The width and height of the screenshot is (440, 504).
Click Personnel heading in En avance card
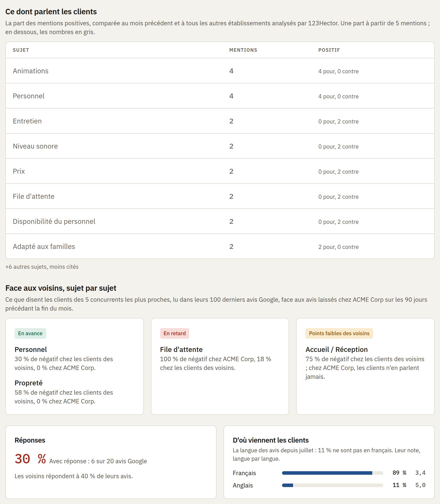point(31,349)
